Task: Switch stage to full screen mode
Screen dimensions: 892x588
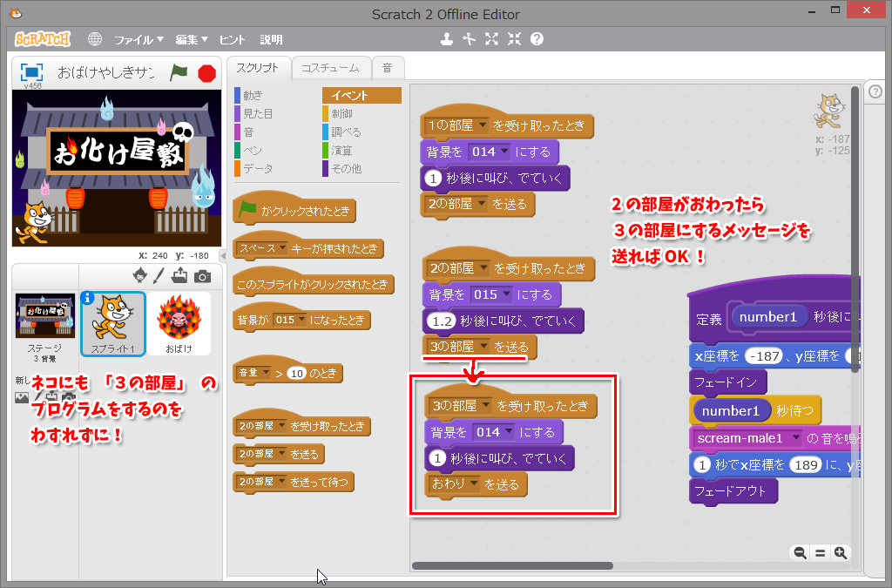Action: click(x=31, y=72)
